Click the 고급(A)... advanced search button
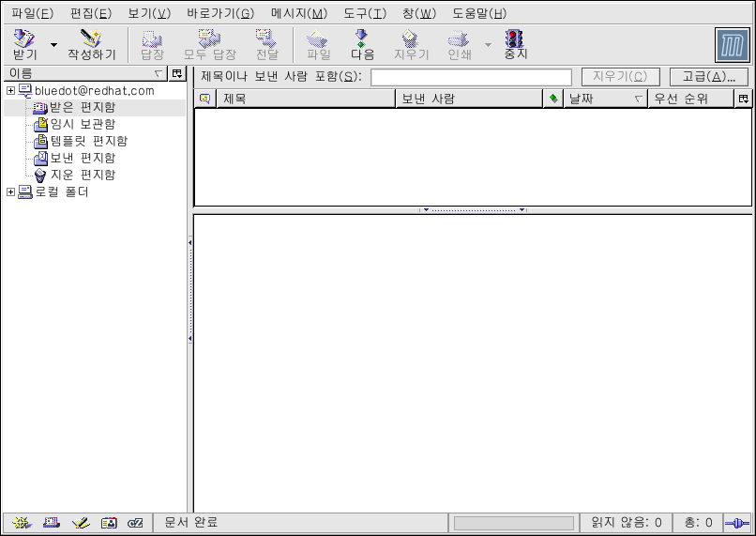 (708, 77)
